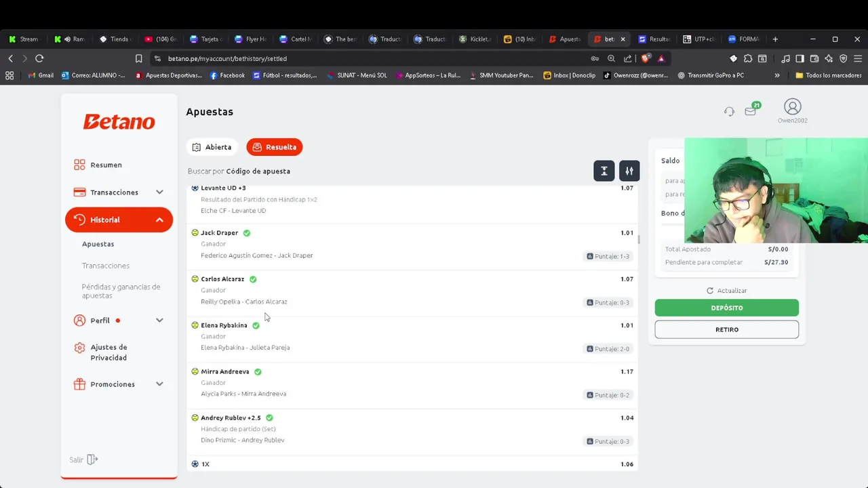
Task: Click the RETIRO button
Action: pos(727,329)
